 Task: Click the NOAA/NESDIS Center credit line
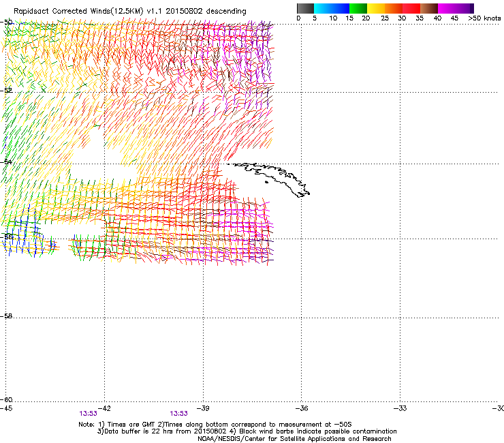(294, 439)
